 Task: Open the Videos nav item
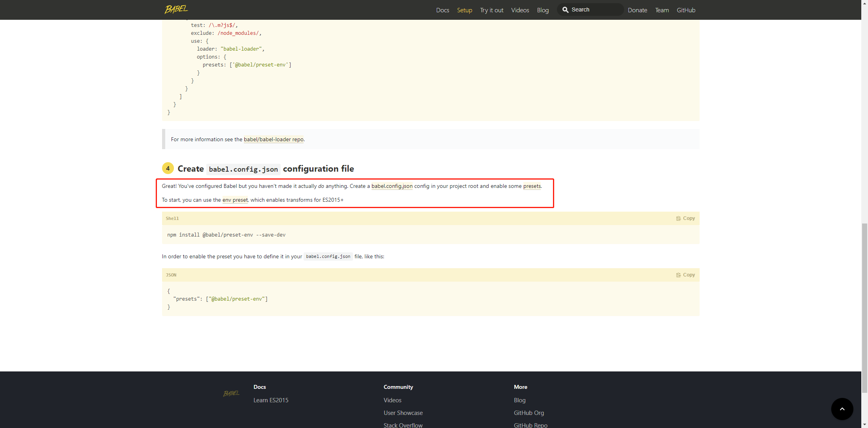(520, 10)
